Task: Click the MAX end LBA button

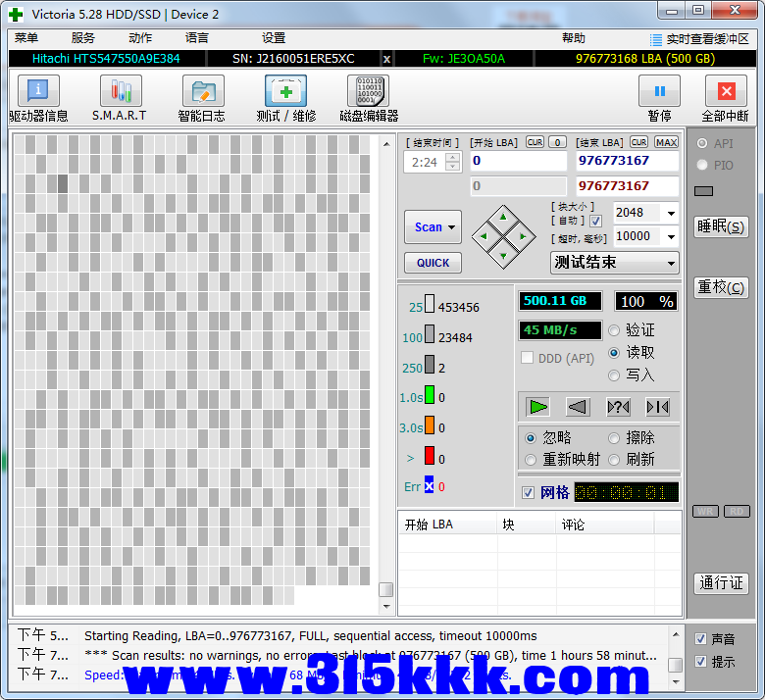Action: pyautogui.click(x=667, y=142)
